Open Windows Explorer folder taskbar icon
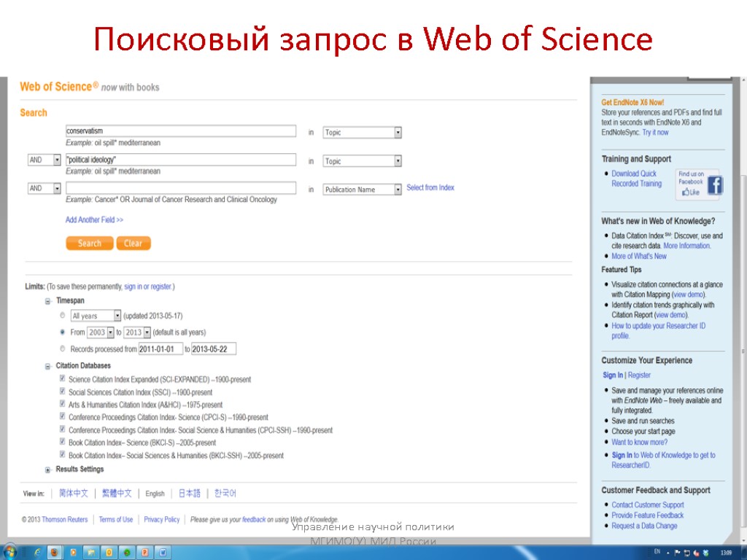The width and height of the screenshot is (747, 560). 91,553
